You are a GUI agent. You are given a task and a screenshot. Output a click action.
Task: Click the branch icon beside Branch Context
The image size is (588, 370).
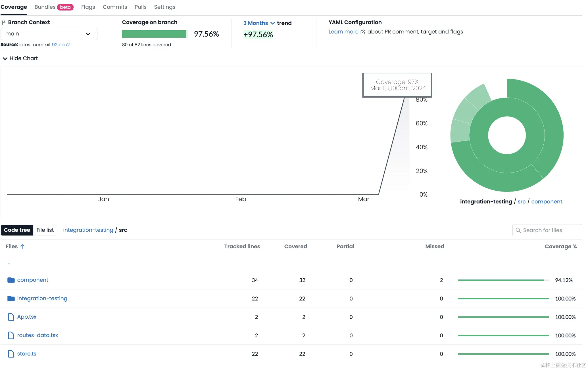3,22
